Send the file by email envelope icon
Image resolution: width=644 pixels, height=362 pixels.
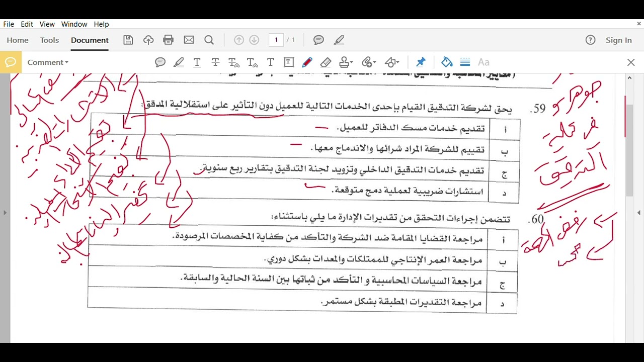click(x=189, y=40)
